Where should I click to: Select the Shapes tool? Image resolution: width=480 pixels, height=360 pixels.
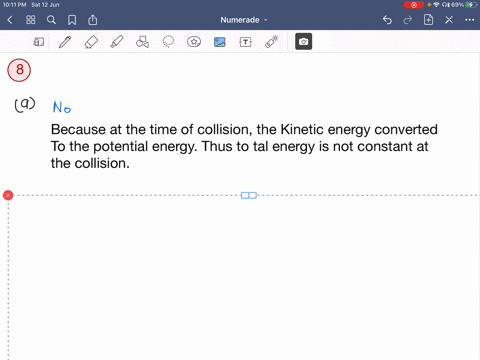tap(142, 42)
